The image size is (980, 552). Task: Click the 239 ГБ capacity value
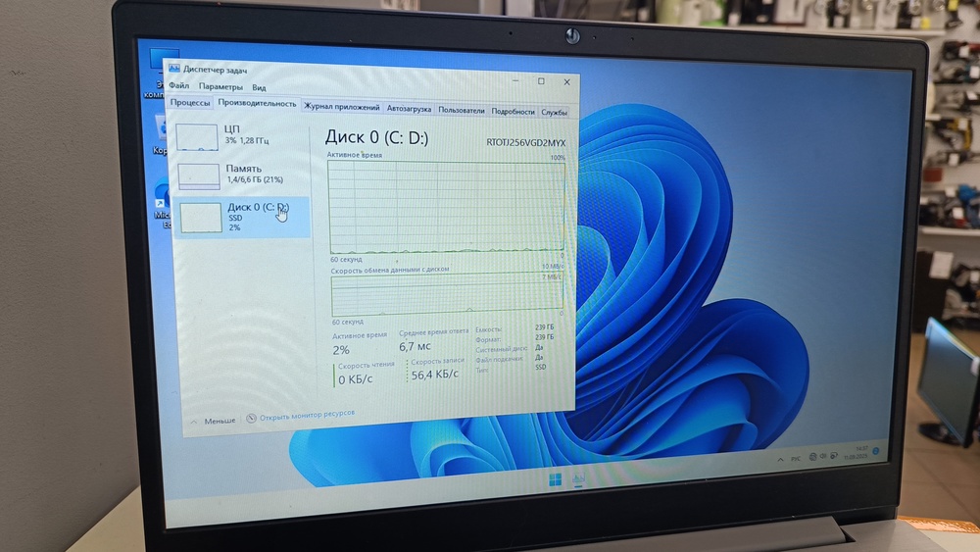(x=544, y=326)
